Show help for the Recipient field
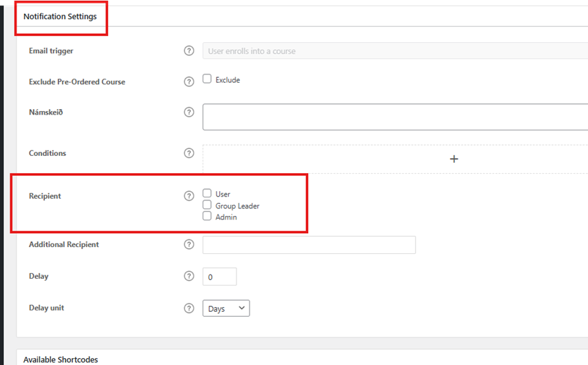The width and height of the screenshot is (588, 365). pos(189,196)
